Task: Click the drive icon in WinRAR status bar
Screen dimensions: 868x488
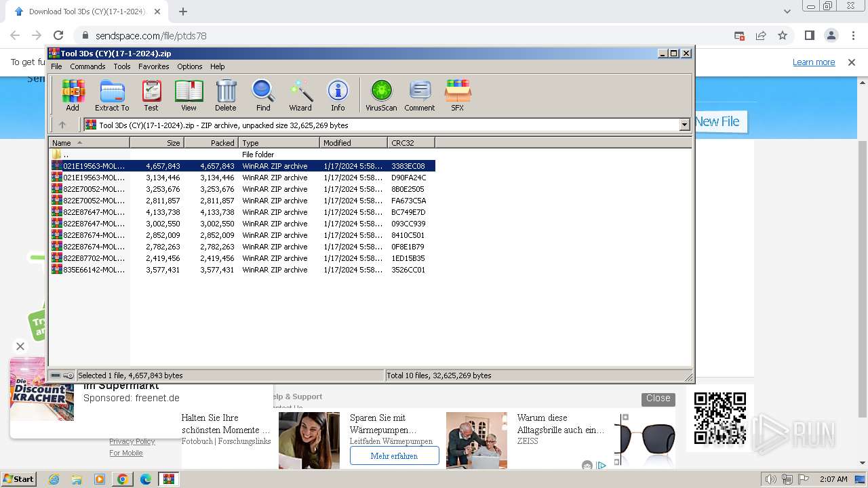Action: click(x=56, y=375)
